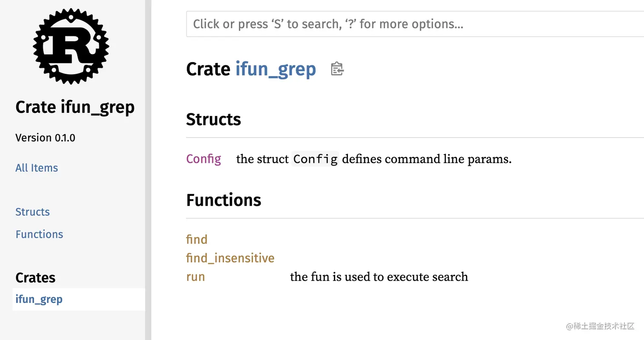Click the Rust gear logo

[x=71, y=46]
